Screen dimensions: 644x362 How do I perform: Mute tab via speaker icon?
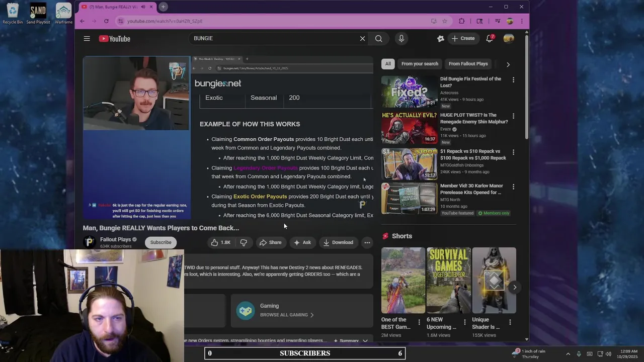click(143, 7)
